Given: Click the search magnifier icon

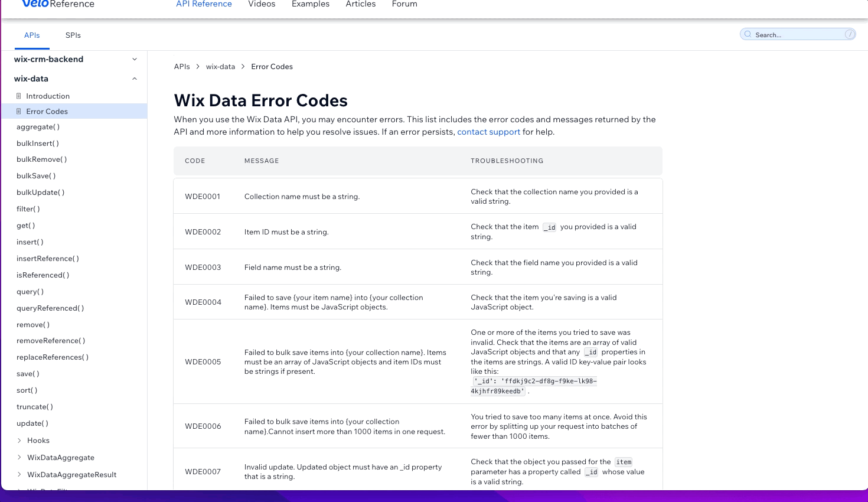Looking at the screenshot, I should [748, 34].
